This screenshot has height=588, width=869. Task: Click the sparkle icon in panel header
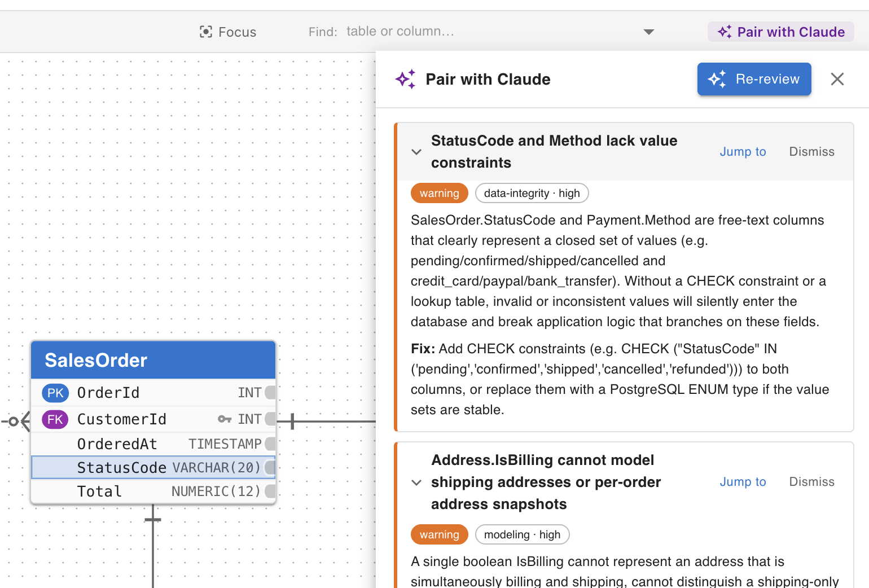(406, 79)
